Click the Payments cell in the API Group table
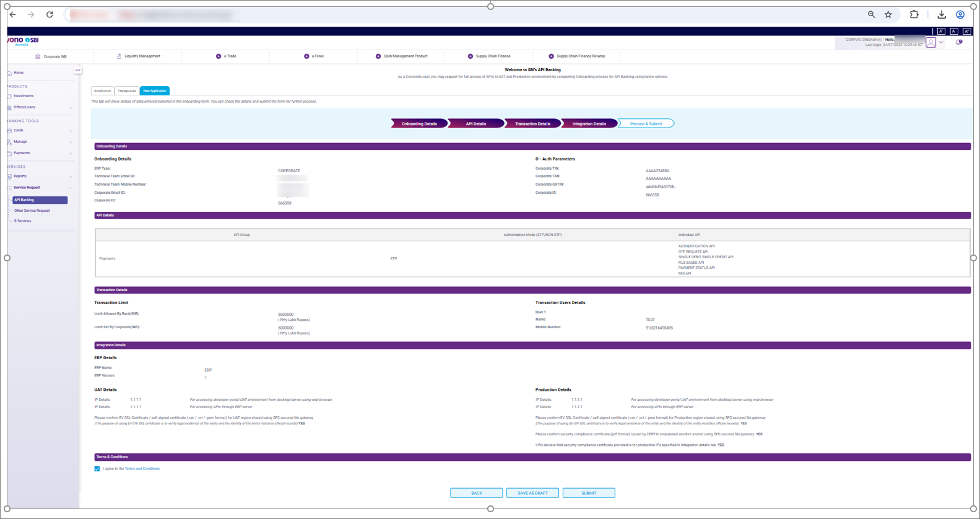 pos(107,259)
